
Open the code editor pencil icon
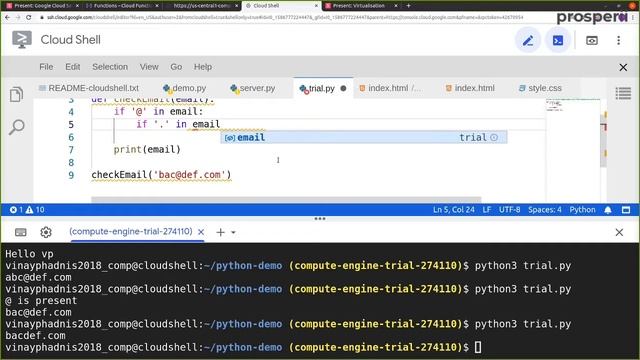click(x=528, y=40)
